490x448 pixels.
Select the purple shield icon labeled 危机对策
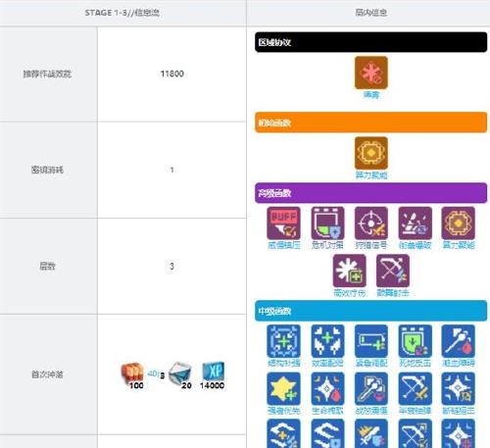pyautogui.click(x=327, y=224)
